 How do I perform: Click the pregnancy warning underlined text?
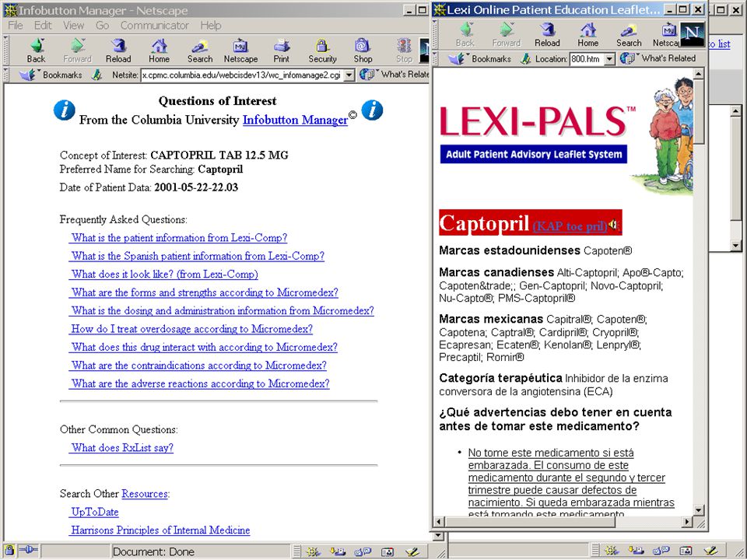[570, 483]
